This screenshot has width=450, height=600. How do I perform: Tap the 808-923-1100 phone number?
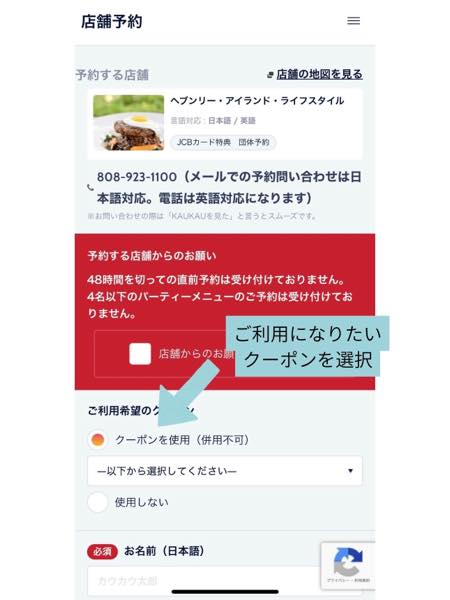[137, 177]
